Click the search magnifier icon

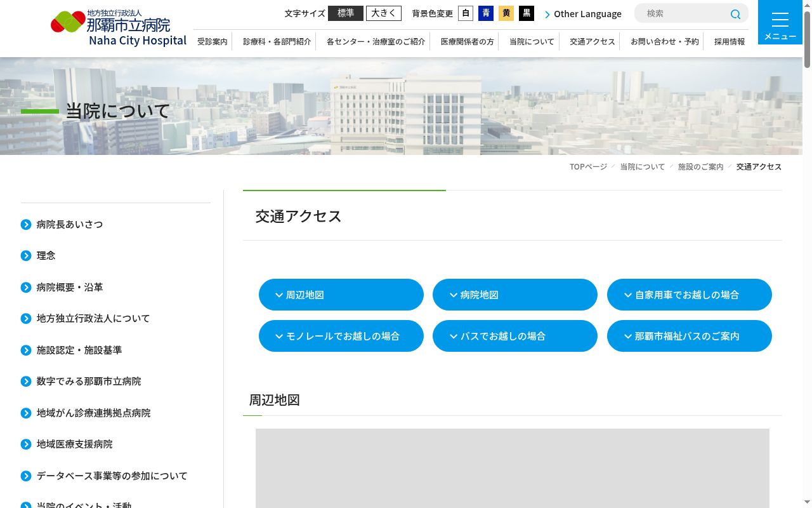click(735, 14)
